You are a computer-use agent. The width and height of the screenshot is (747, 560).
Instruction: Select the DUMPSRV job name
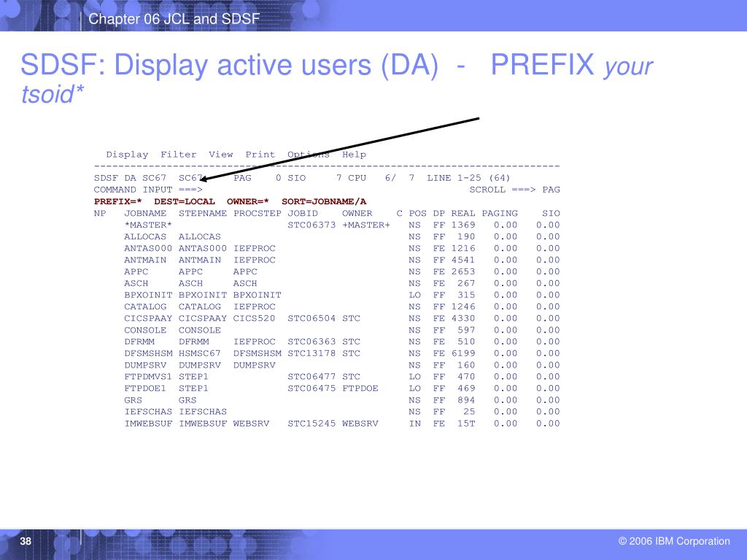(145, 365)
